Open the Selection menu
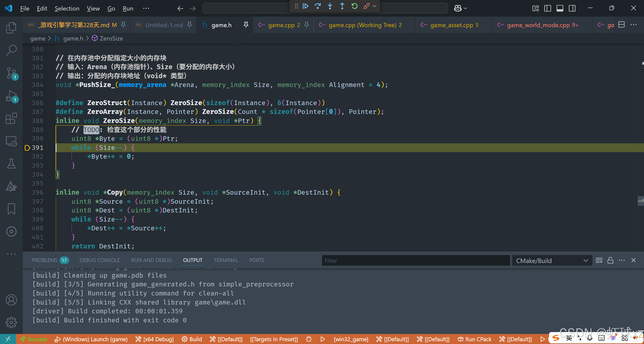The image size is (644, 344). click(x=67, y=8)
